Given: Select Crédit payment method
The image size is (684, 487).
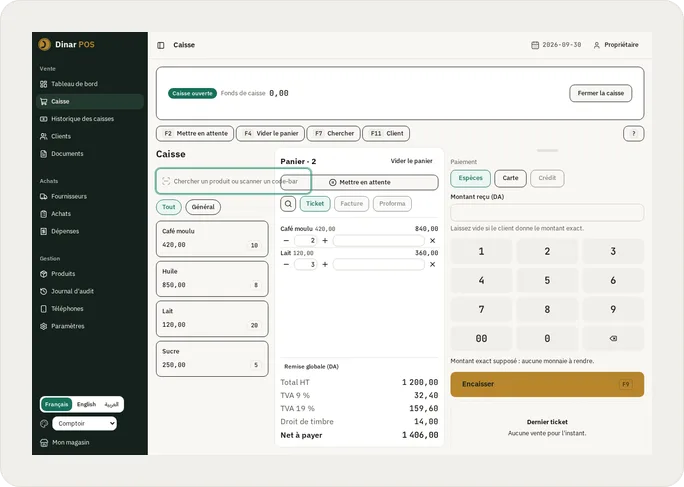Looking at the screenshot, I should pyautogui.click(x=547, y=178).
